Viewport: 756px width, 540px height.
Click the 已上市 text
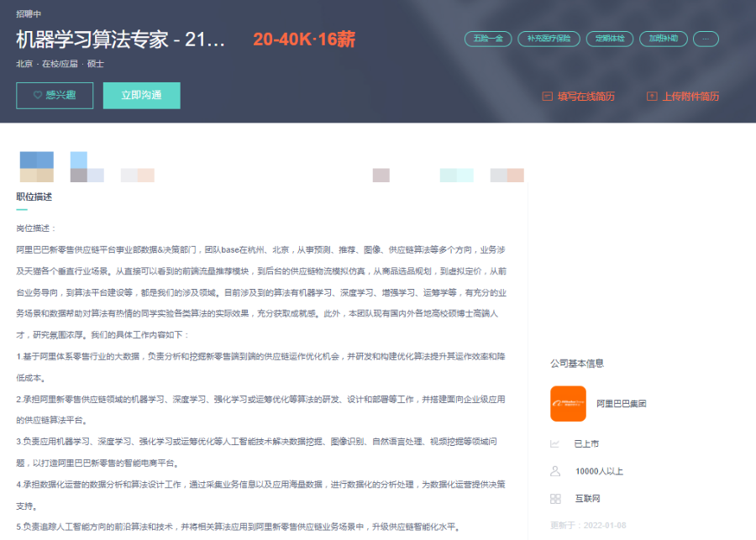pos(586,443)
